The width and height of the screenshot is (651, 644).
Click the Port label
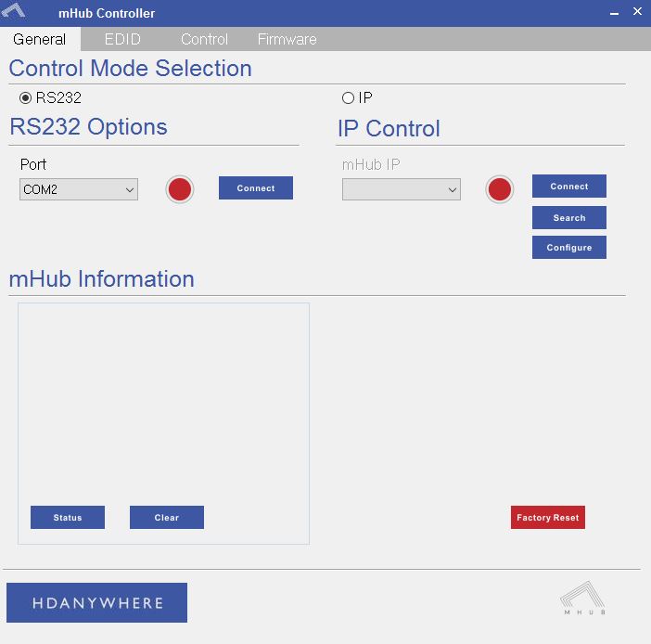point(33,164)
